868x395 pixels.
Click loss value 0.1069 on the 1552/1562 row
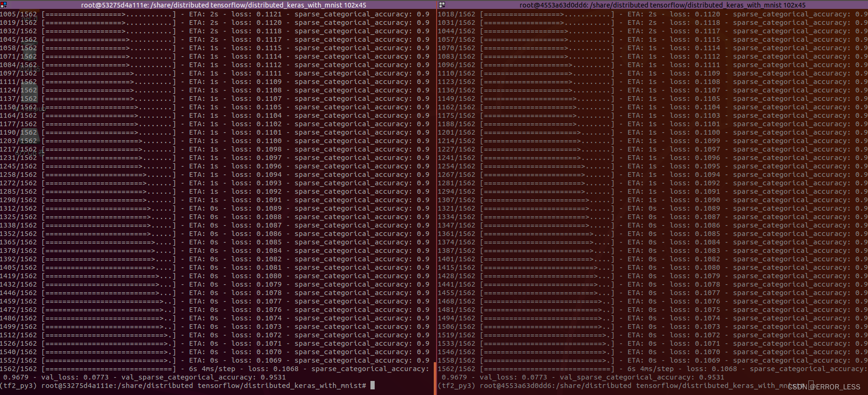coord(269,360)
